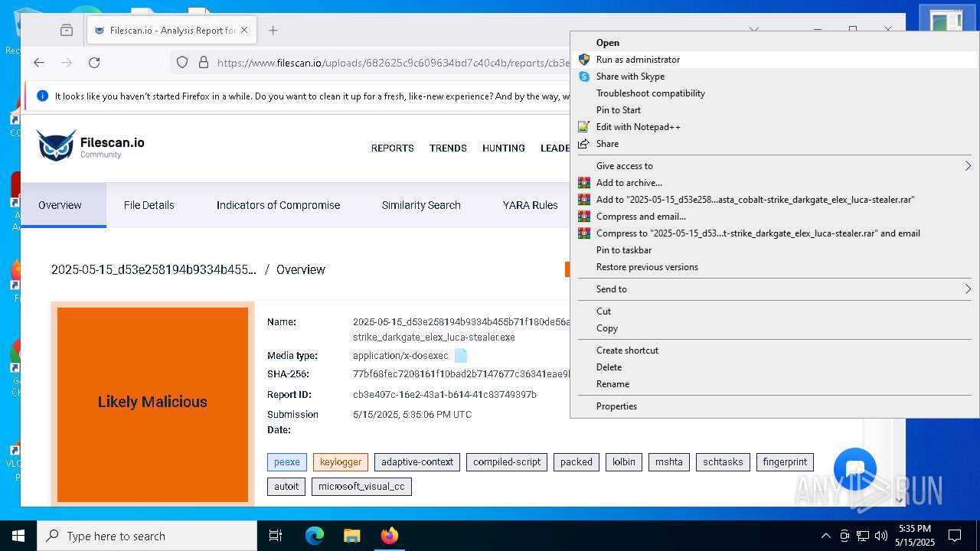Click the lolbin tag
Viewport: 980px width, 551px height.
point(624,462)
